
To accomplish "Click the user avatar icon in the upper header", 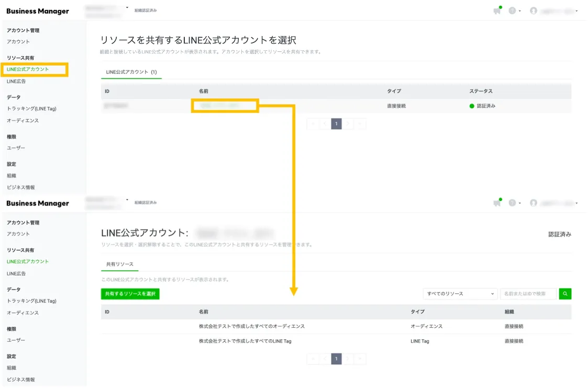I will pyautogui.click(x=534, y=11).
